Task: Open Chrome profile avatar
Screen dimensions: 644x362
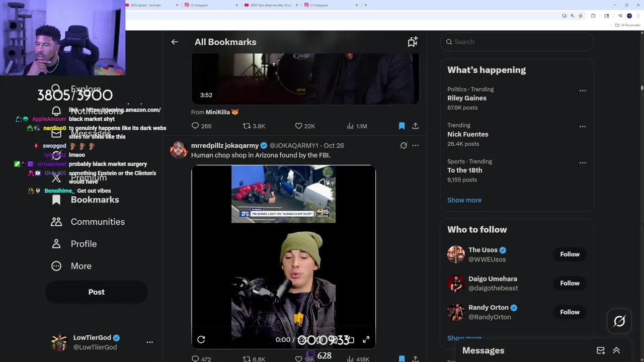Action: pyautogui.click(x=629, y=16)
